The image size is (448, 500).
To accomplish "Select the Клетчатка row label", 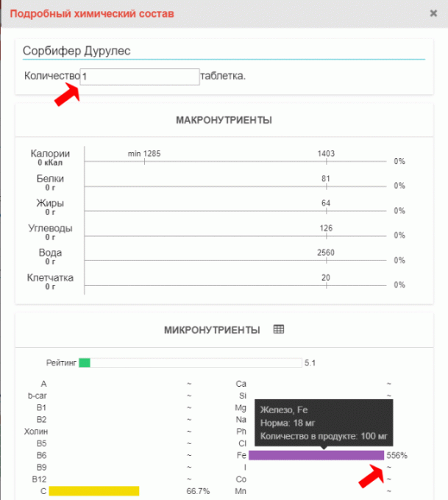I will pyautogui.click(x=51, y=278).
